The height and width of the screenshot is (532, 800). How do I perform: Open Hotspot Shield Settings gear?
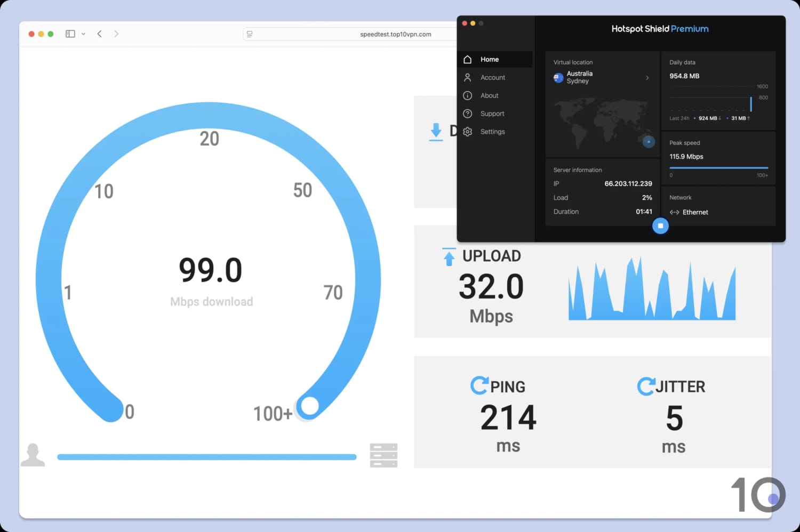point(467,132)
